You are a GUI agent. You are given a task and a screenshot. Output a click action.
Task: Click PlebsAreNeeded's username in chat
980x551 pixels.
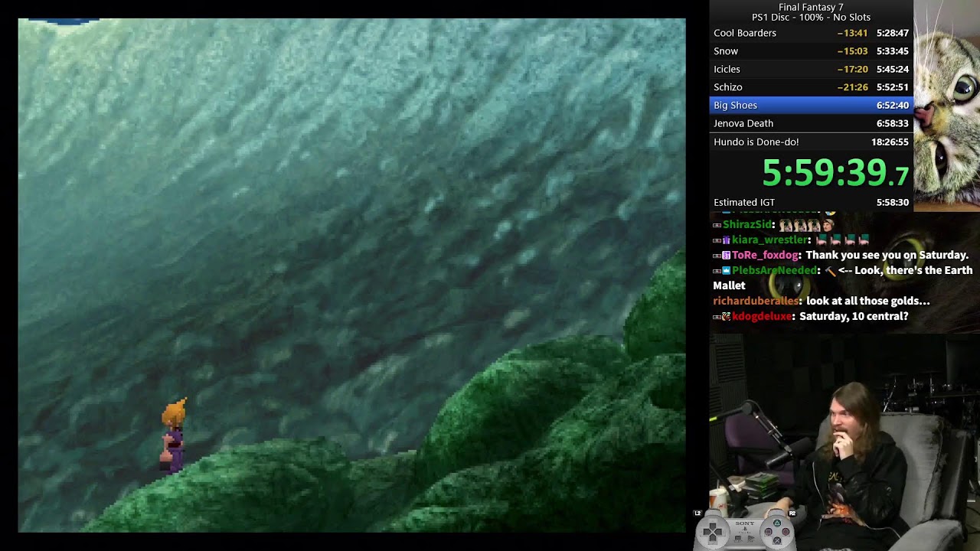775,271
